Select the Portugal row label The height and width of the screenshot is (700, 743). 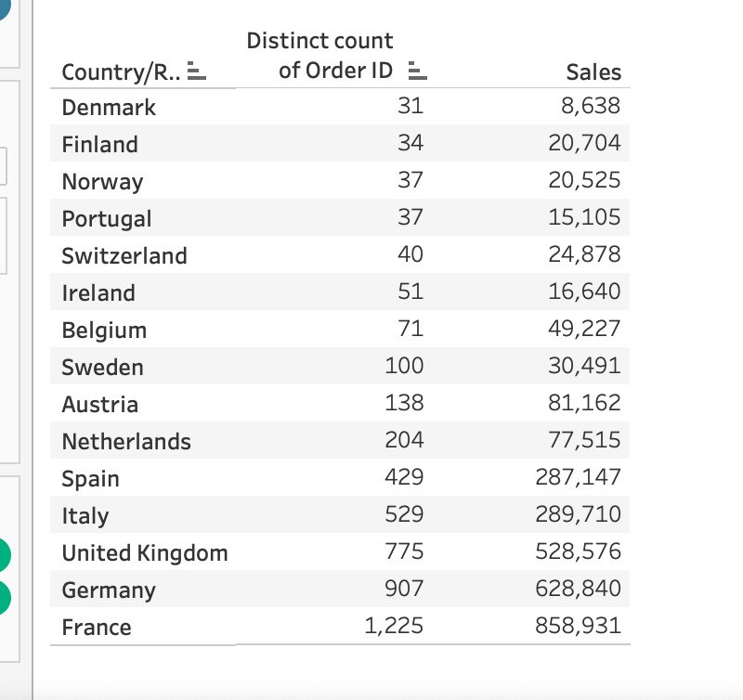click(x=107, y=219)
